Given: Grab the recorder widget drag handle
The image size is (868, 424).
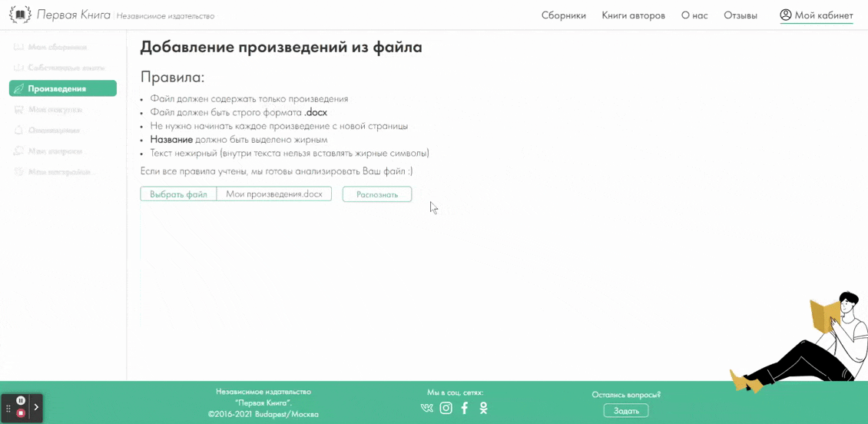Looking at the screenshot, I should click(x=8, y=408).
